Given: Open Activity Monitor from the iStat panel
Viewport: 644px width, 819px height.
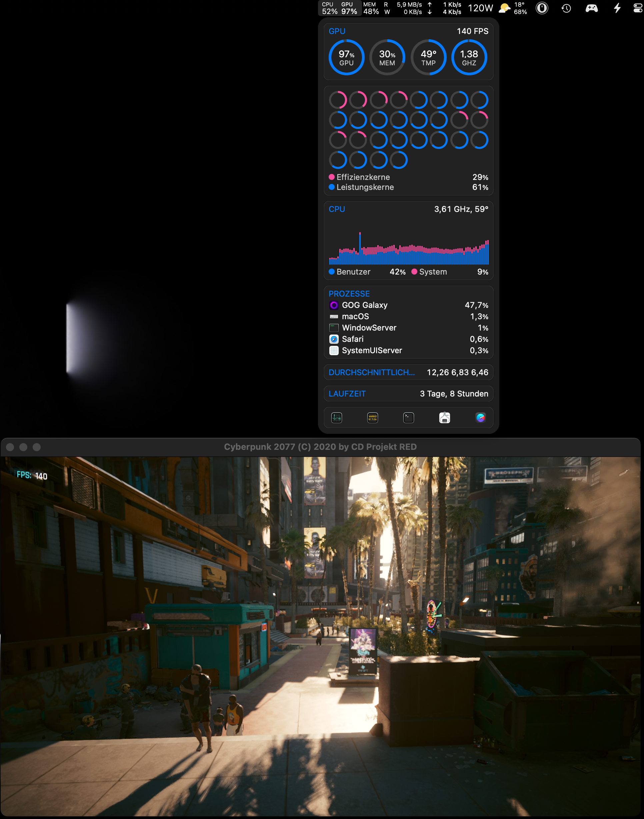Looking at the screenshot, I should point(336,417).
